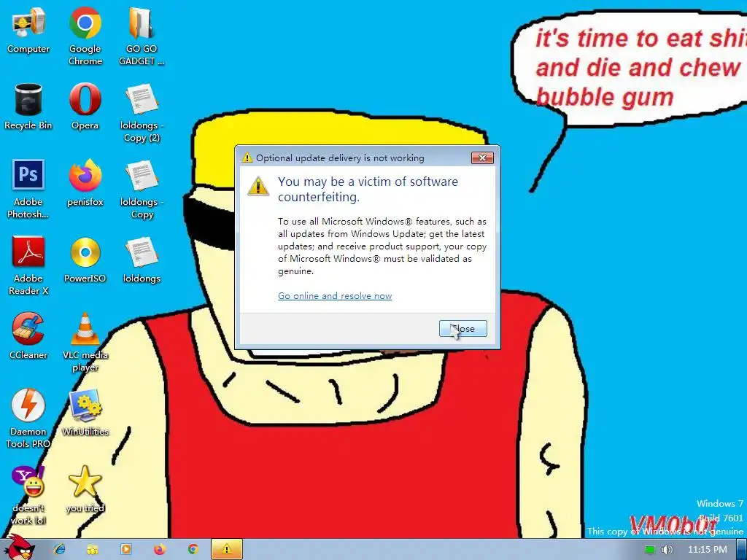Select the Adobe Photoshop shortcut

pyautogui.click(x=28, y=189)
